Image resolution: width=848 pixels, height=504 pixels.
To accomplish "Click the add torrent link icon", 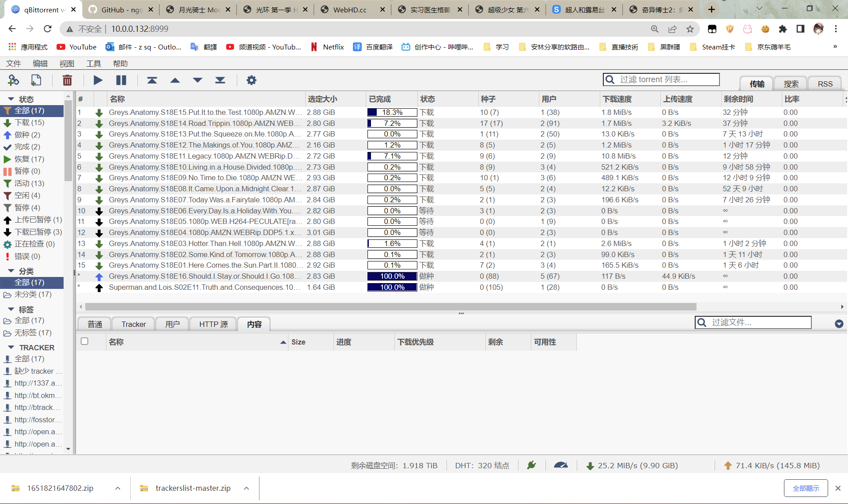I will 13,80.
